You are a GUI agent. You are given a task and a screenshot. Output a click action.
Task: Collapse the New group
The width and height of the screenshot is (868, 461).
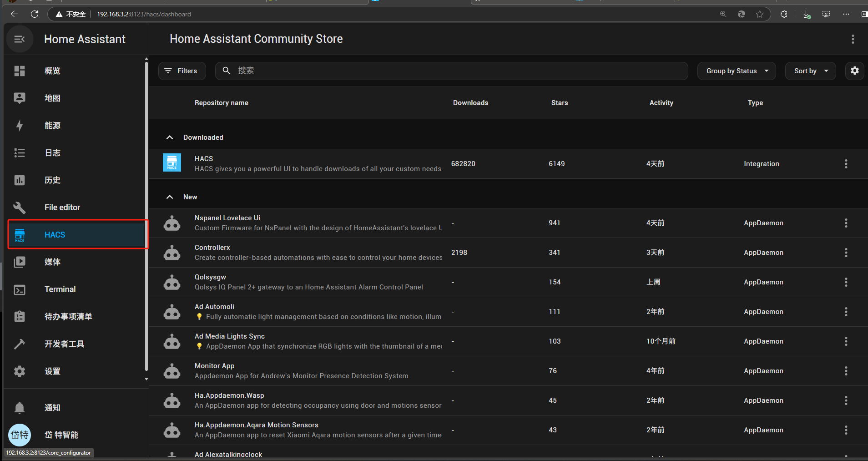click(170, 197)
